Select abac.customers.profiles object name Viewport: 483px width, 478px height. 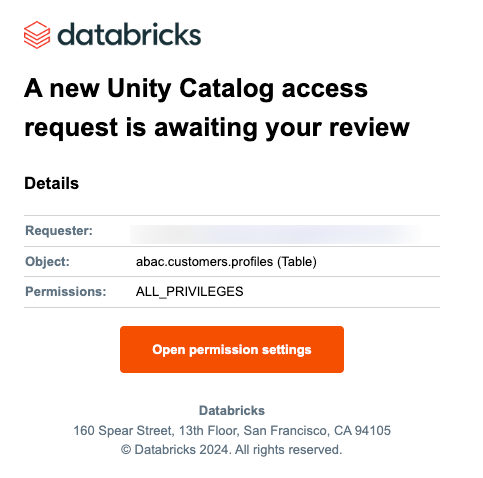[204, 262]
